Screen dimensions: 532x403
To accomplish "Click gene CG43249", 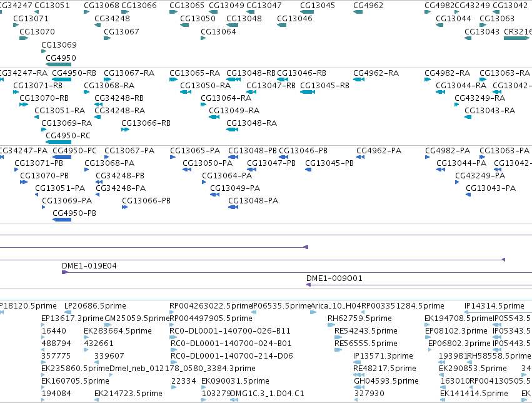I will pyautogui.click(x=472, y=6).
